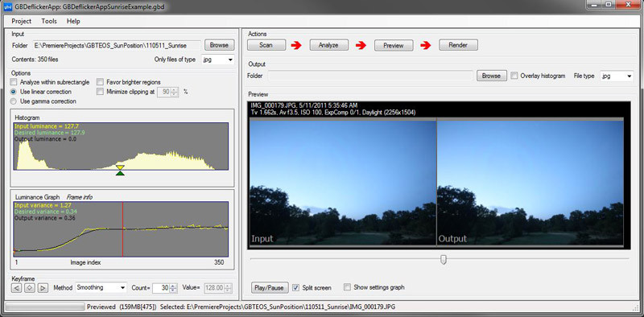Click the histogram luminance triangle marker
Image resolution: width=644 pixels, height=317 pixels.
(x=120, y=170)
